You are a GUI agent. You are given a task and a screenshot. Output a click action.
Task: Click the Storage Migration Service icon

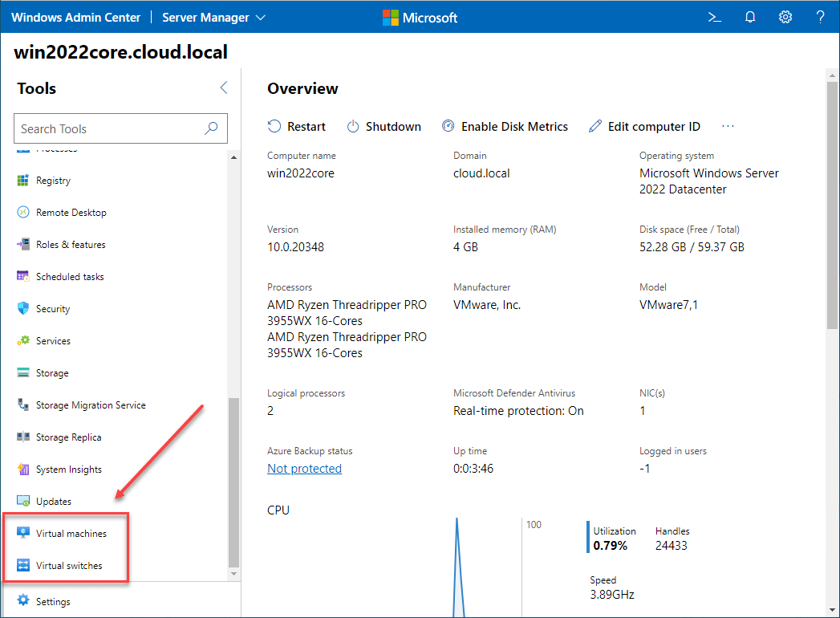coord(23,405)
